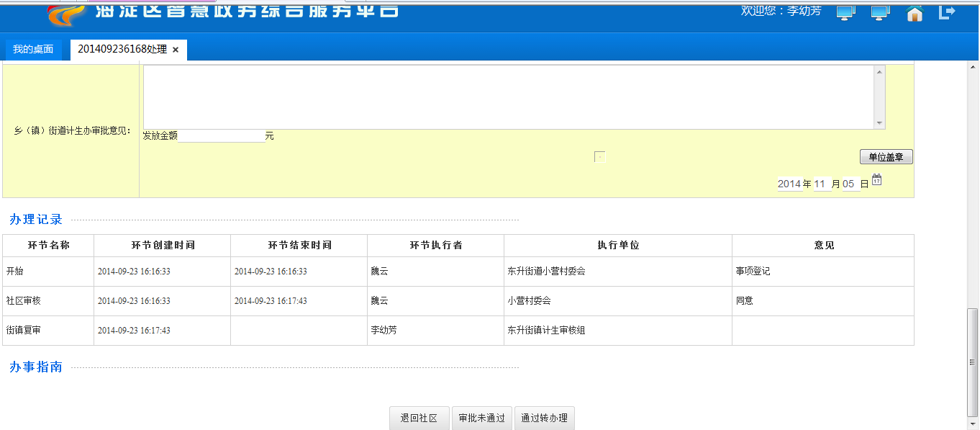Click the 发放金额 amount input field
This screenshot has width=980, height=430.
[221, 136]
